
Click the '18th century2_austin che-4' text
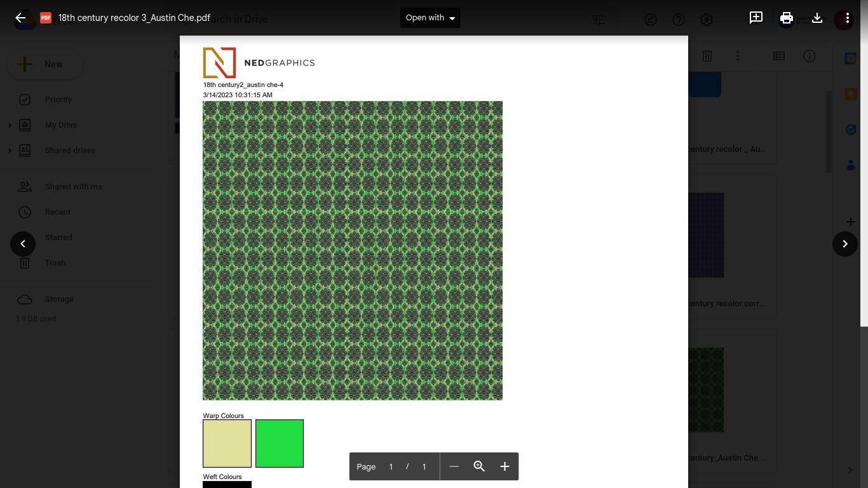tap(243, 85)
